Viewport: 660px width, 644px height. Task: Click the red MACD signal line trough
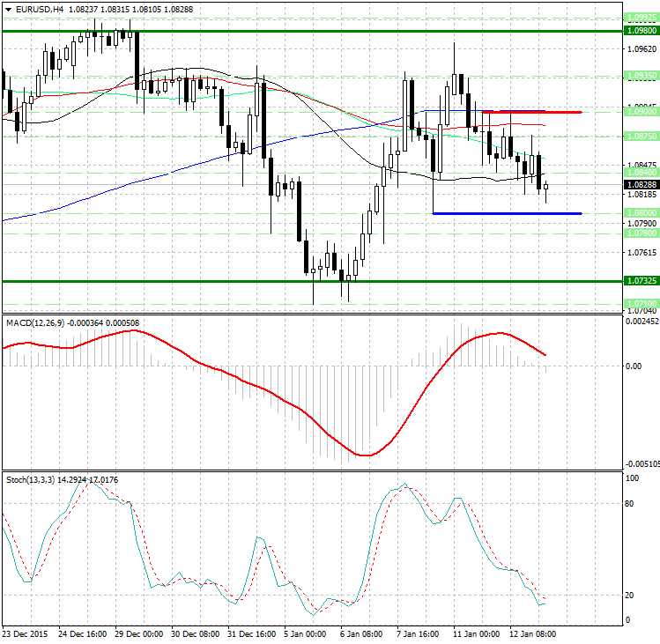coord(367,455)
